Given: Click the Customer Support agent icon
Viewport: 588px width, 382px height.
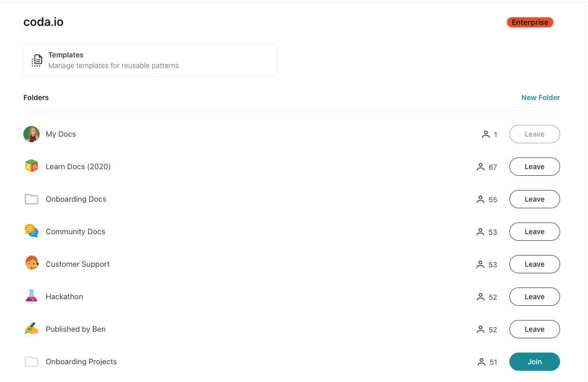Looking at the screenshot, I should 31,264.
